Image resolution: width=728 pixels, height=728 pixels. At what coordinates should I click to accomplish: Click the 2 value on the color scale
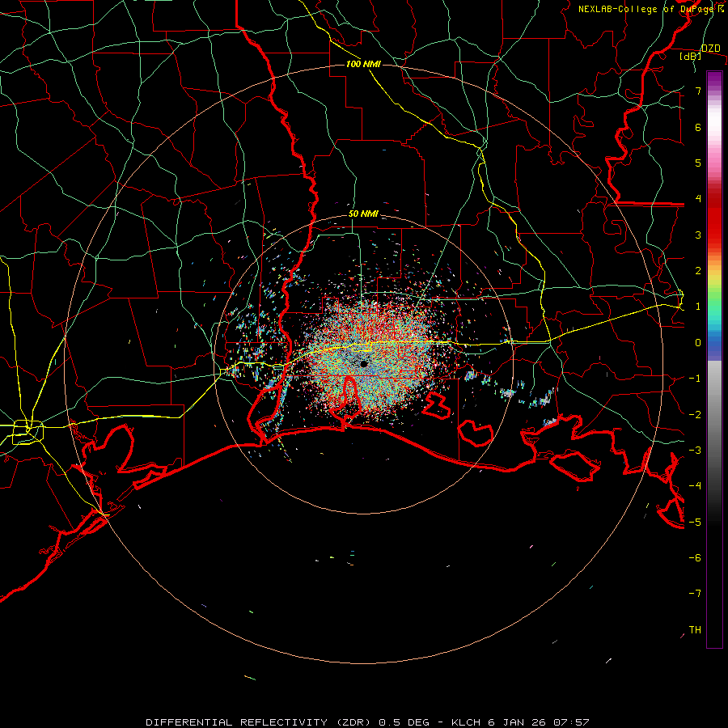(698, 271)
